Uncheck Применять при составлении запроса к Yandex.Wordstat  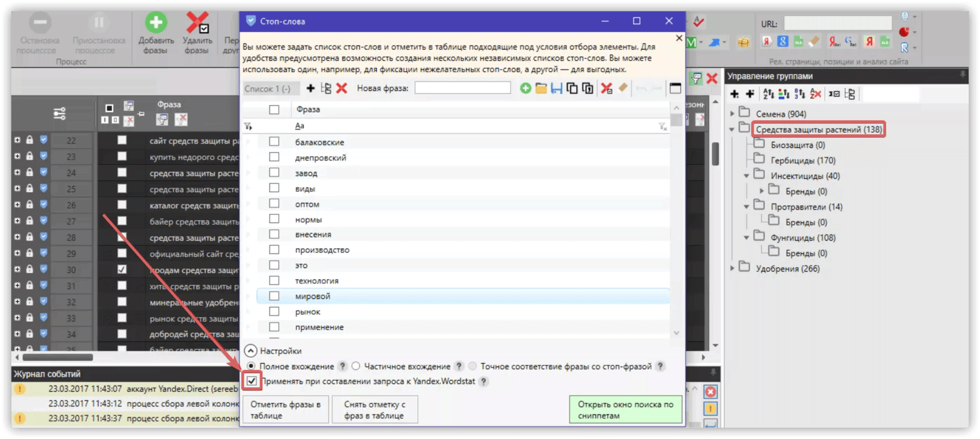[x=251, y=381]
